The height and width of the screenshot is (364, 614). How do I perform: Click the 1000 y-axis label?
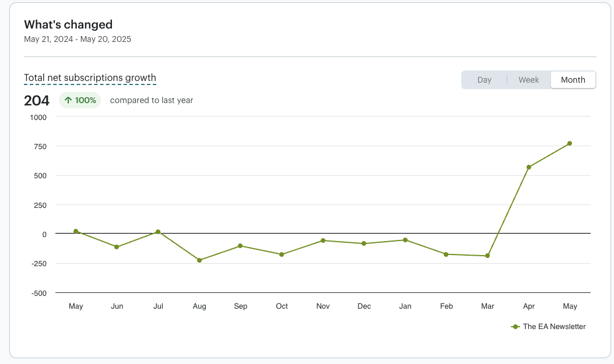click(38, 117)
